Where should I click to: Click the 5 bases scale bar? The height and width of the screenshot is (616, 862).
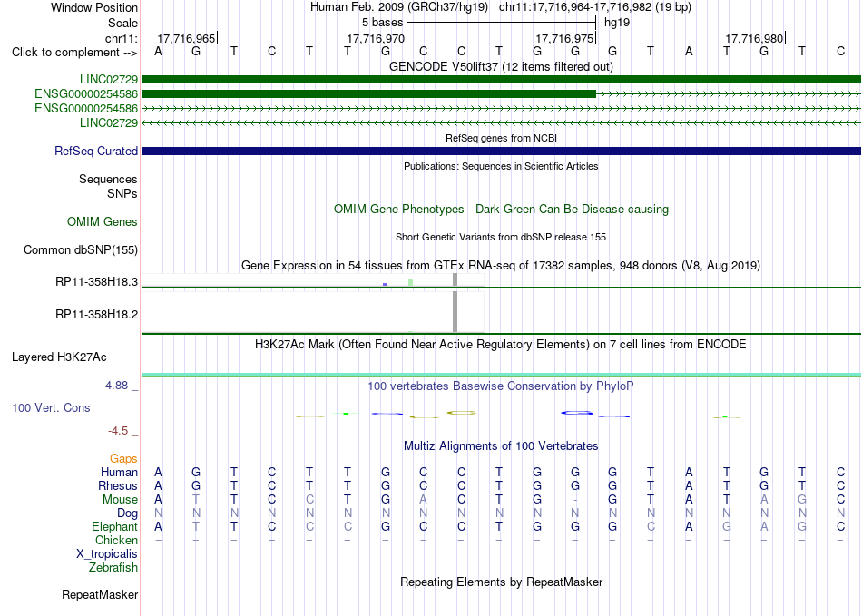tap(501, 23)
